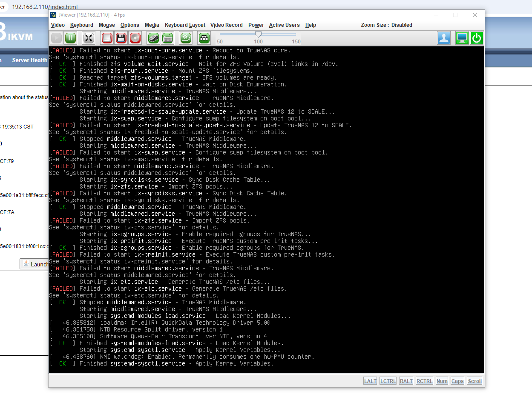Toggle the RALT key indicator
The width and height of the screenshot is (532, 400).
[406, 381]
